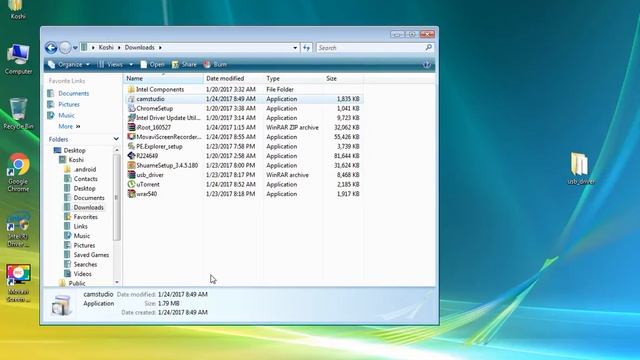Click the search magnifier icon
This screenshot has height=360, width=640.
click(429, 48)
